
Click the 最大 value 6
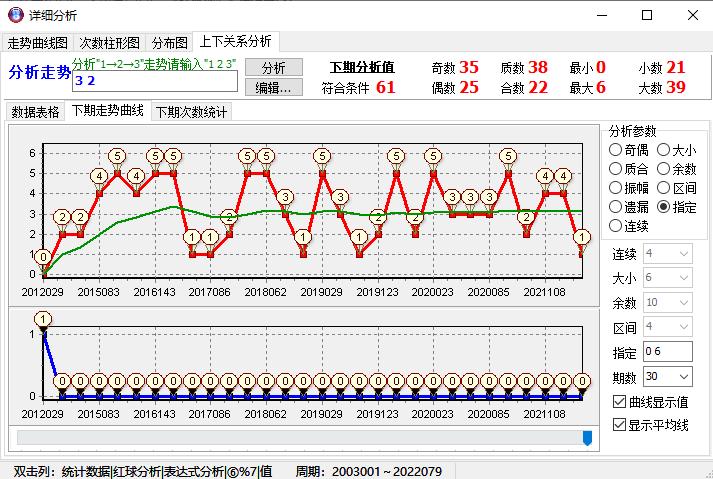pyautogui.click(x=601, y=87)
